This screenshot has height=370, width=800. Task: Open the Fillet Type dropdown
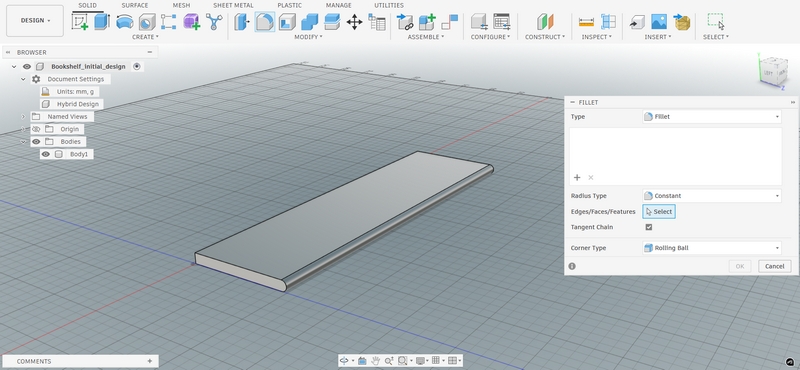[711, 117]
